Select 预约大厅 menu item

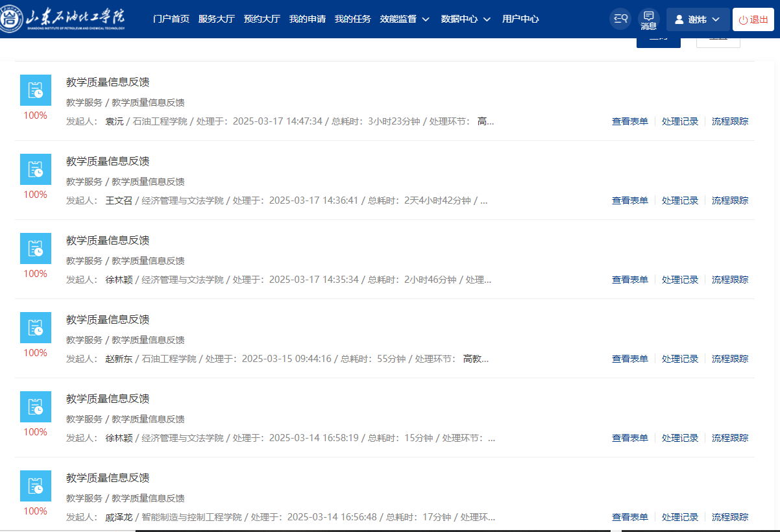[x=262, y=19]
